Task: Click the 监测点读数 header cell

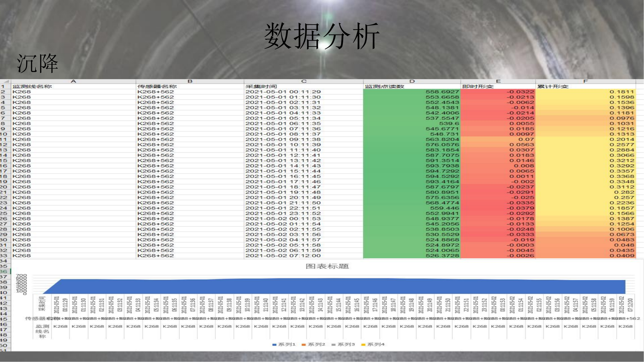Action: coord(412,86)
